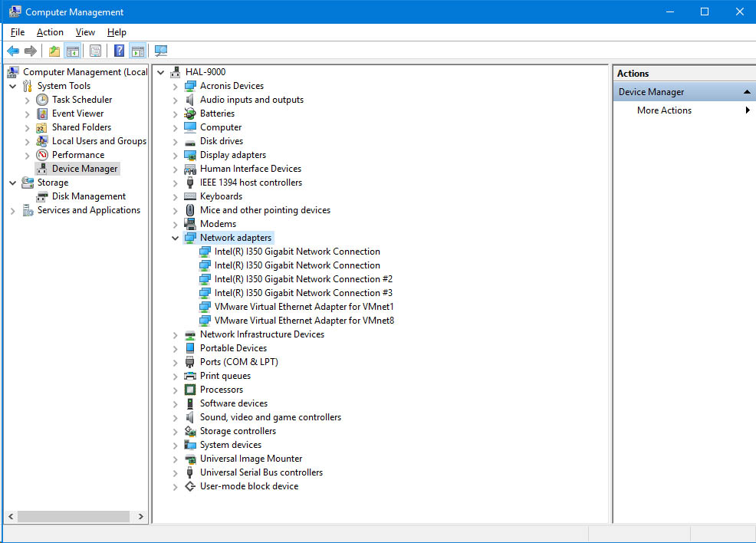Select the Acronis Devices category

232,86
